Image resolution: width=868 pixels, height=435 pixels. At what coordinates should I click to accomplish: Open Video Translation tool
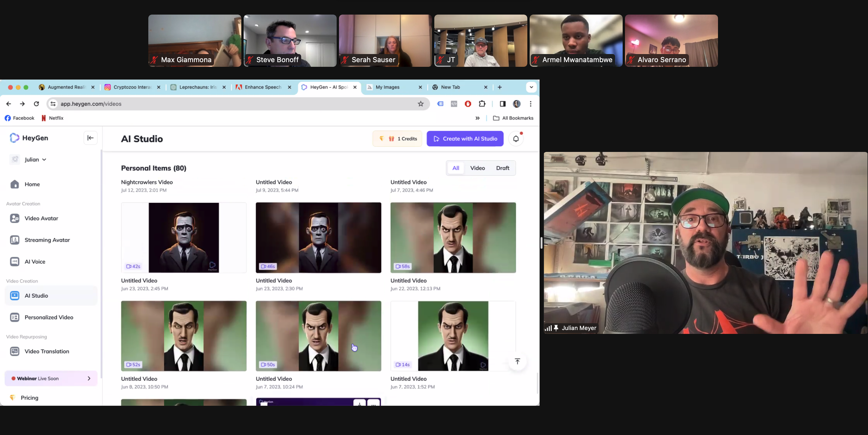click(47, 351)
